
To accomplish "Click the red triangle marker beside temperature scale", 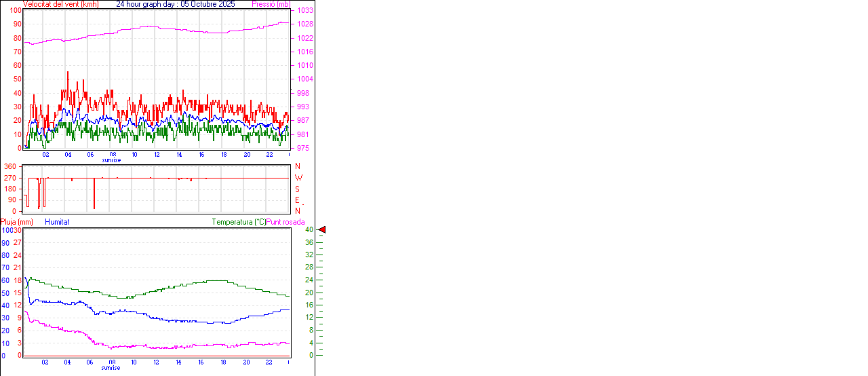I will [322, 230].
